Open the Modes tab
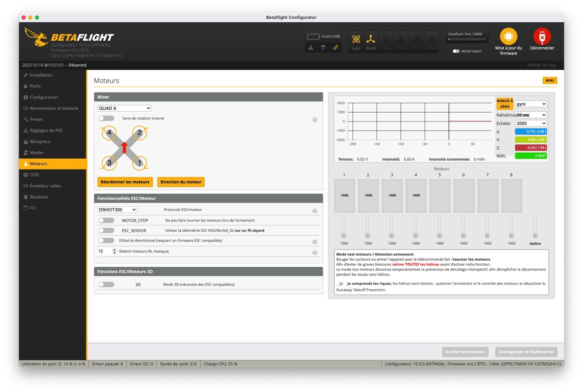Image resolution: width=583 pixels, height=392 pixels. (52, 153)
